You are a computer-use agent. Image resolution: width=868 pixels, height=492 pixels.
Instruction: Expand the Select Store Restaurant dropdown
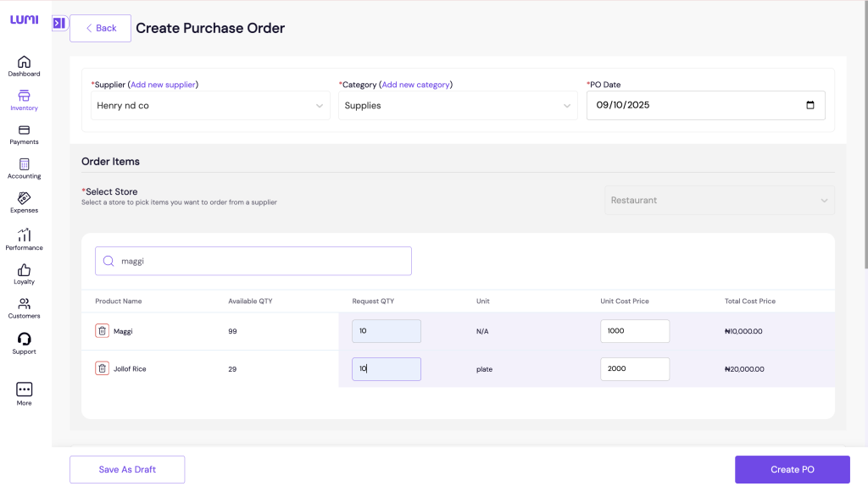coord(719,200)
